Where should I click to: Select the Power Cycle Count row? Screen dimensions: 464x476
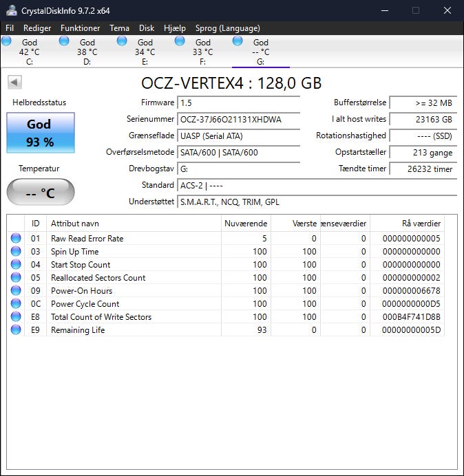pyautogui.click(x=226, y=303)
